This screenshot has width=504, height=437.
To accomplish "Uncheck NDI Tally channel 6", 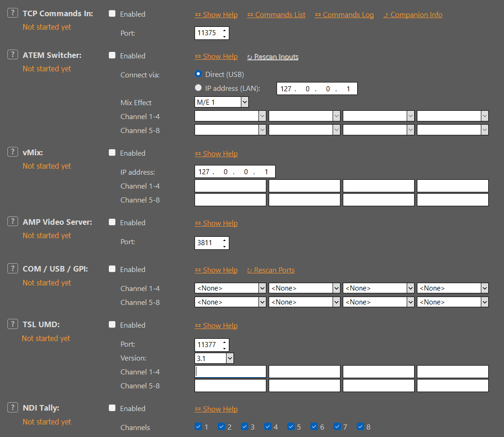I will pyautogui.click(x=314, y=426).
